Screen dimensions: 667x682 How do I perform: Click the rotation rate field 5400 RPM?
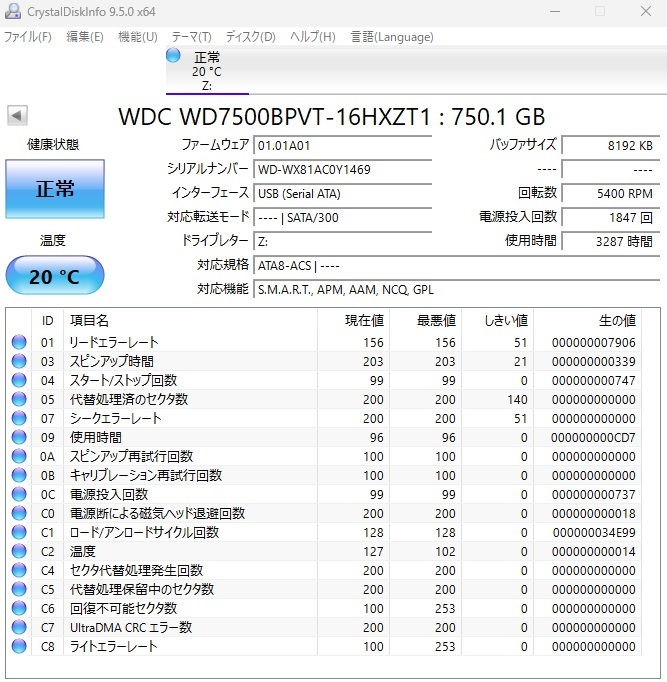pyautogui.click(x=611, y=194)
